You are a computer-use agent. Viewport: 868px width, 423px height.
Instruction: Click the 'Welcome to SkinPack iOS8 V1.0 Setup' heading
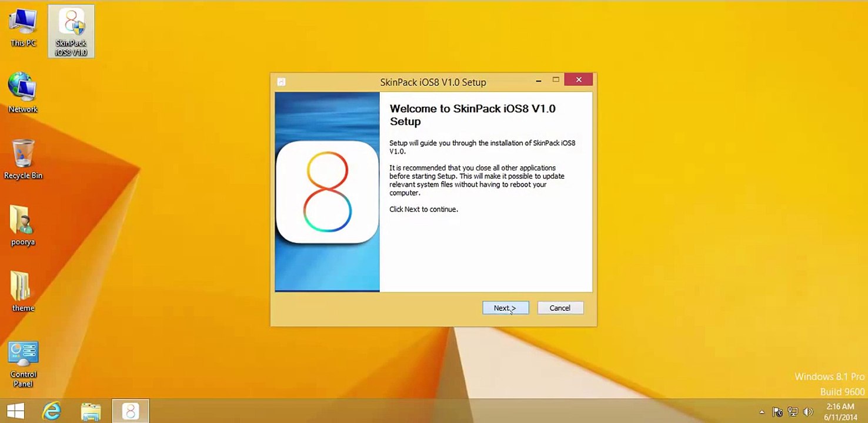[x=473, y=115]
